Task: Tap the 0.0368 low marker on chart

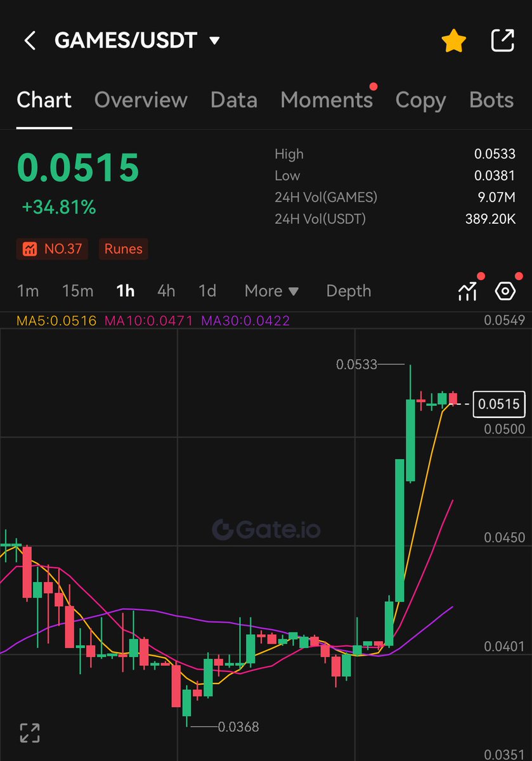Action: tap(238, 727)
